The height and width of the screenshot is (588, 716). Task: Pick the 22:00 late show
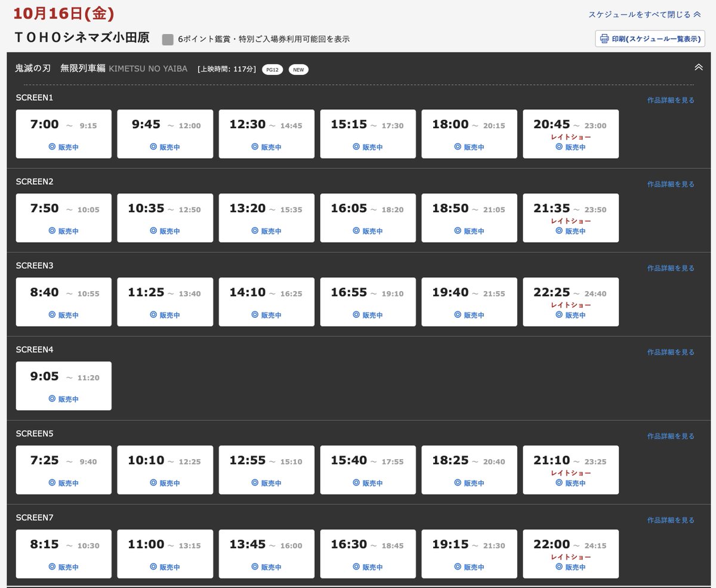pyautogui.click(x=571, y=555)
